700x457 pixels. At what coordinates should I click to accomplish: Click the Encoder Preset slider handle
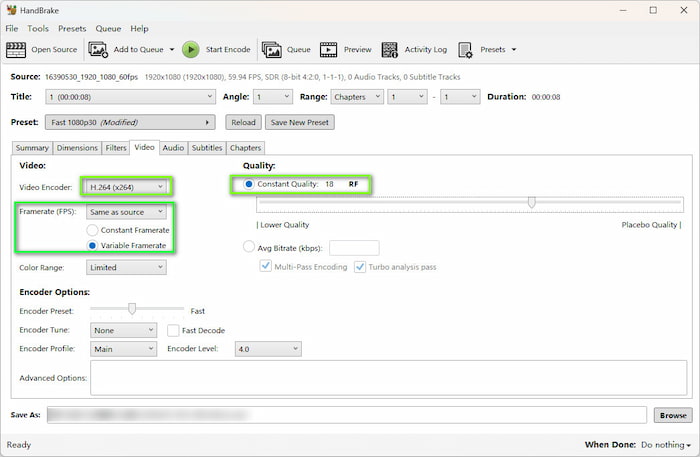tap(132, 309)
